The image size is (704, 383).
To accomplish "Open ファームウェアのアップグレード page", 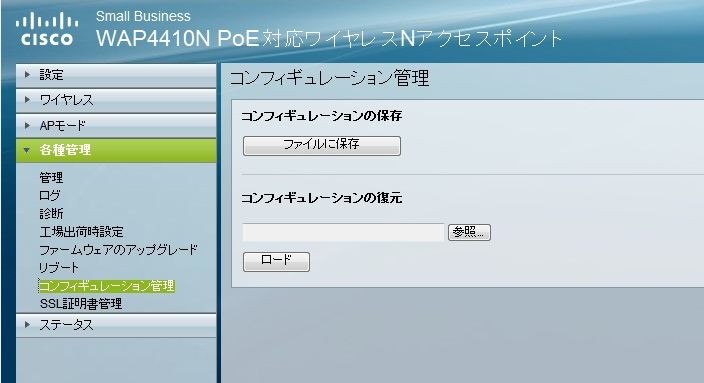I will pyautogui.click(x=119, y=250).
